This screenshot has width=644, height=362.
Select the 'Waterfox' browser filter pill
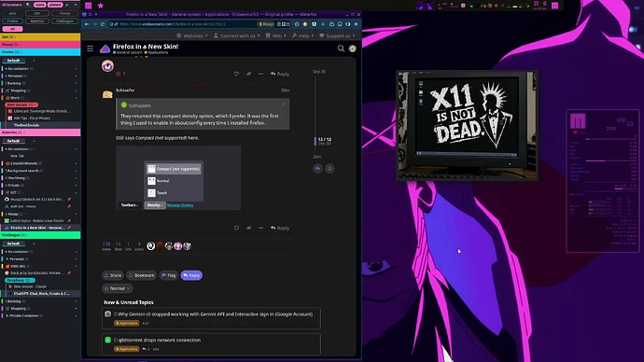tap(37, 21)
